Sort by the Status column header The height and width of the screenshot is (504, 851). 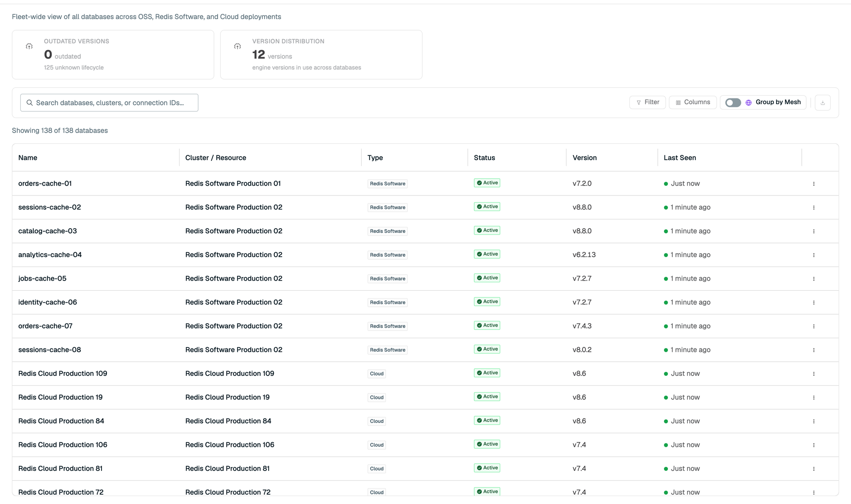(484, 158)
